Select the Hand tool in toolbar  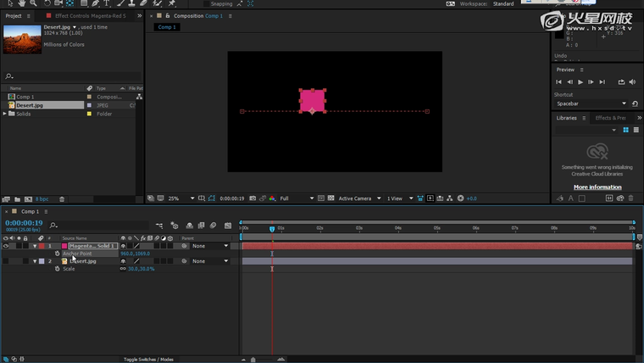point(21,3)
